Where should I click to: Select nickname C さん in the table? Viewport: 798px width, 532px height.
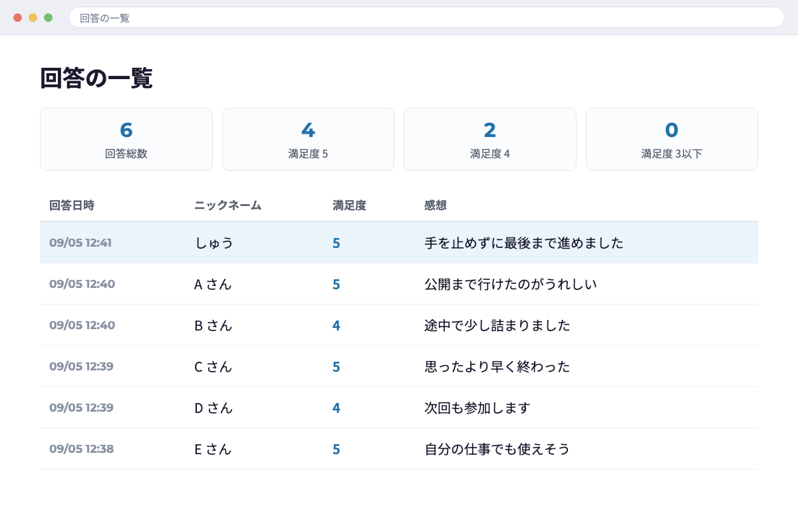tap(213, 366)
